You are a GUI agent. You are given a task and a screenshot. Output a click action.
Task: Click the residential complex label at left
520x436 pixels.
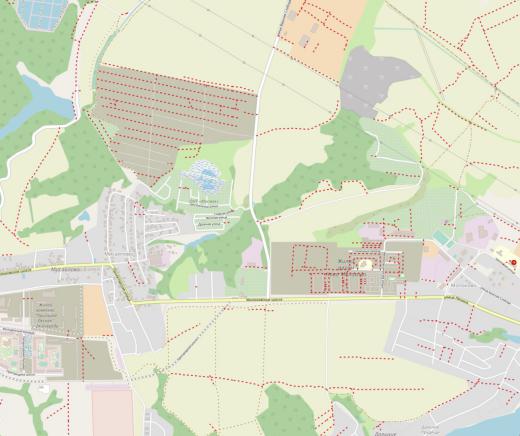pos(47,315)
